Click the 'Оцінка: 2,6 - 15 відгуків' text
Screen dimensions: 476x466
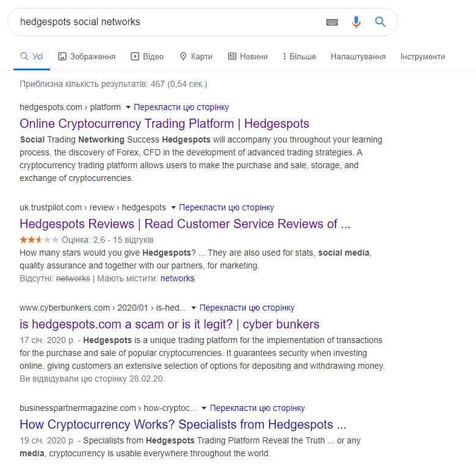(108, 240)
